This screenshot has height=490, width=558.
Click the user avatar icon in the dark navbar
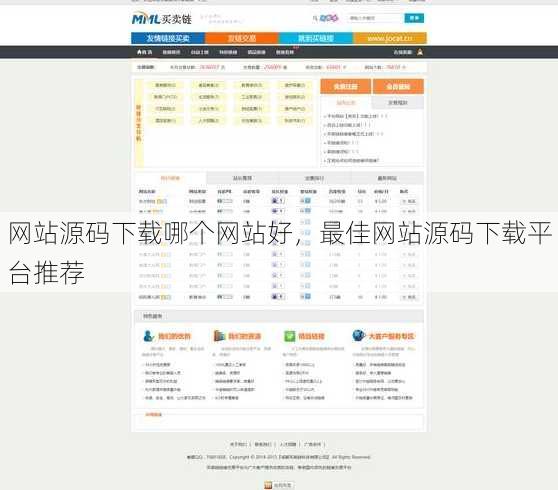click(x=420, y=52)
